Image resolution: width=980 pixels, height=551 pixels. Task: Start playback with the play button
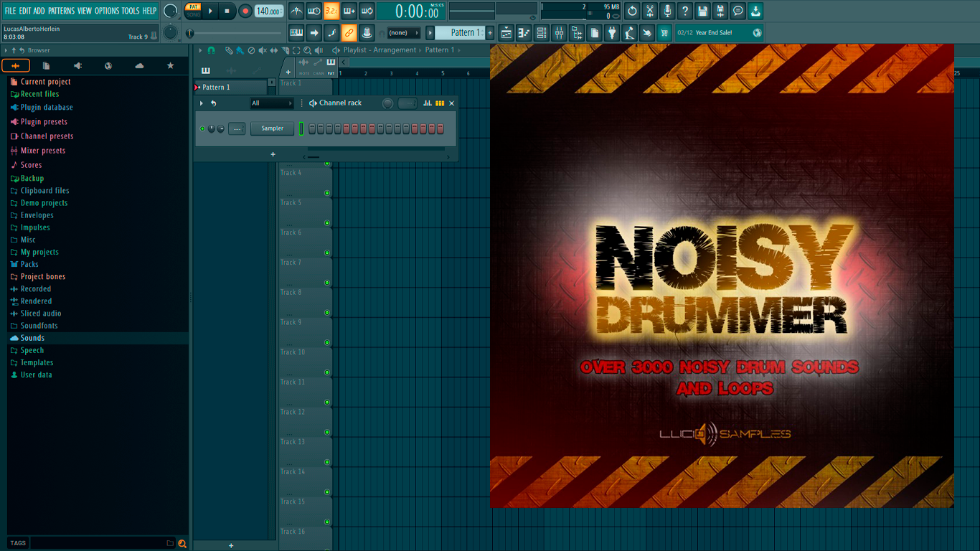(210, 11)
